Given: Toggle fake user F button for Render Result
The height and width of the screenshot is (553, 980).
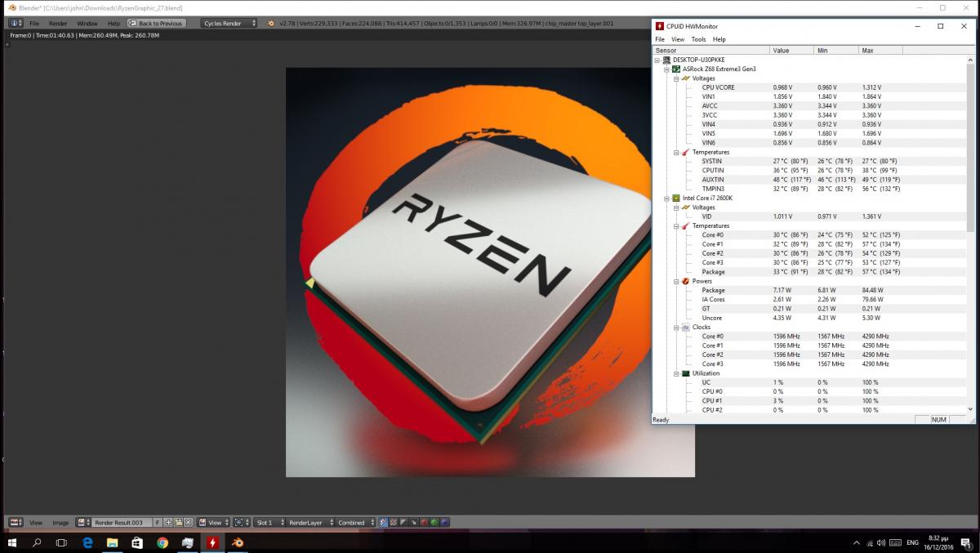Looking at the screenshot, I should tap(158, 522).
